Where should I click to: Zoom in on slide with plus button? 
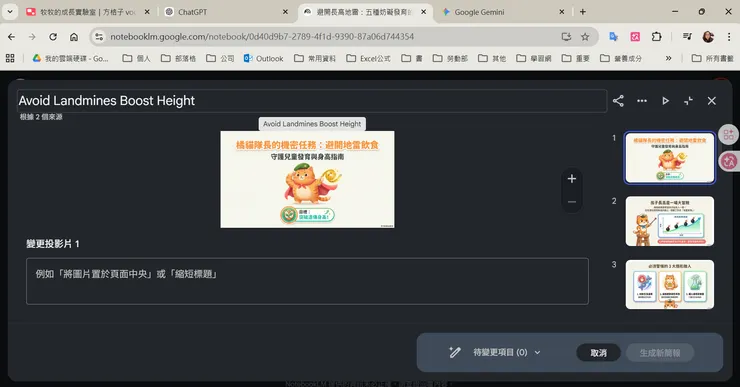tap(572, 179)
